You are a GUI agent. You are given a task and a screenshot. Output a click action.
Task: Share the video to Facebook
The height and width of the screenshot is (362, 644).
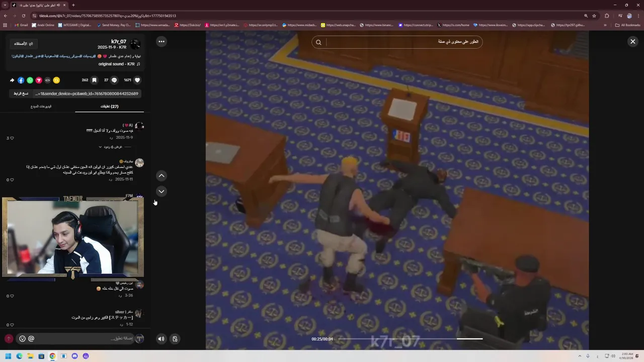pyautogui.click(x=21, y=80)
